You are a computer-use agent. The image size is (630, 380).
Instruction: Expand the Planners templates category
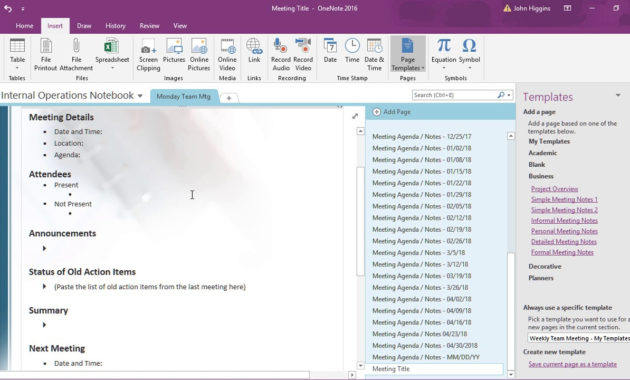click(x=541, y=278)
